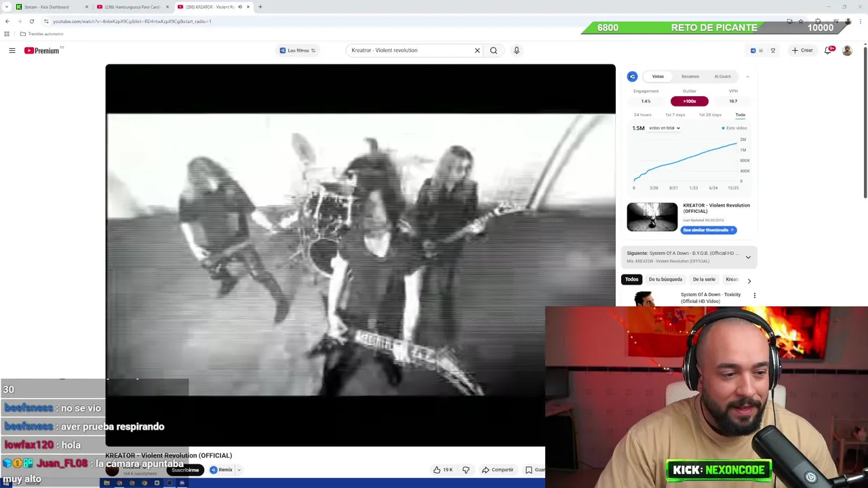Screen dimensions: 868x488
Task: Reload the page with the refresh icon
Action: click(x=31, y=21)
